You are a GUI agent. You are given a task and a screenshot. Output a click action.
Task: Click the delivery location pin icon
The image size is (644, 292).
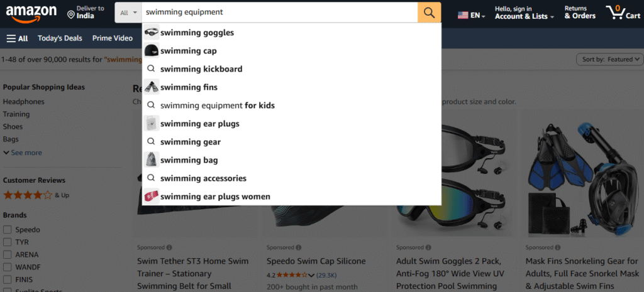[70, 15]
